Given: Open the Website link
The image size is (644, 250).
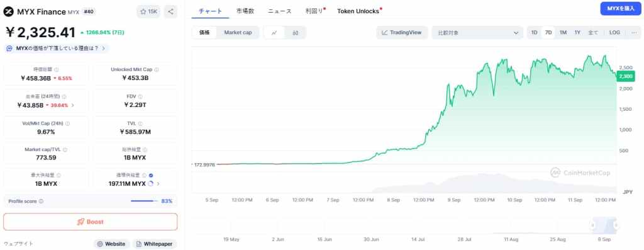Looking at the screenshot, I should [x=111, y=244].
